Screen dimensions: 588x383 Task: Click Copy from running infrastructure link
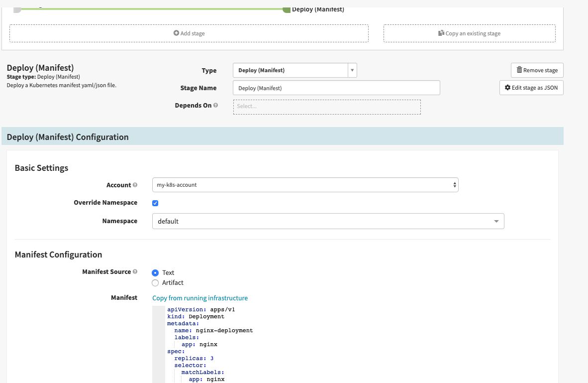tap(200, 298)
